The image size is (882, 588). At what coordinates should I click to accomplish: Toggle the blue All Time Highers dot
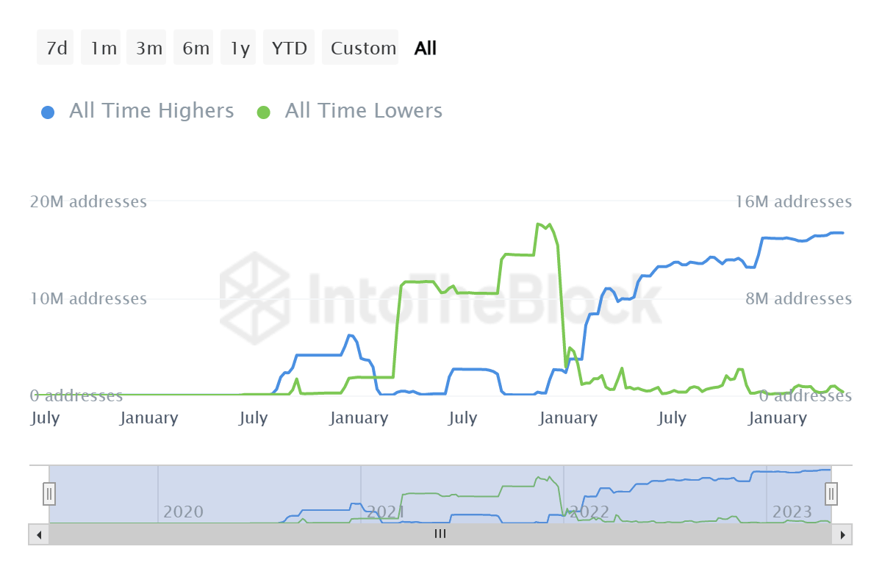pos(48,112)
